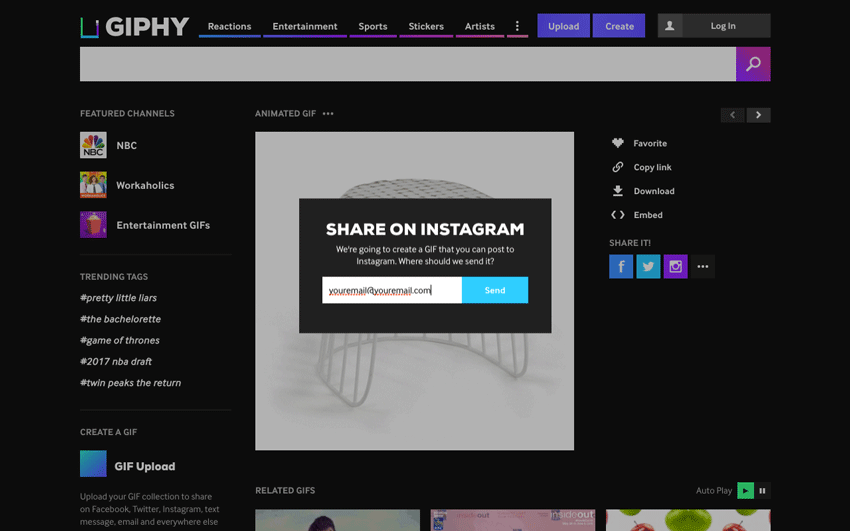This screenshot has height=531, width=850.
Task: Click the FEATURED CHANNELS heading
Action: pyautogui.click(x=127, y=114)
